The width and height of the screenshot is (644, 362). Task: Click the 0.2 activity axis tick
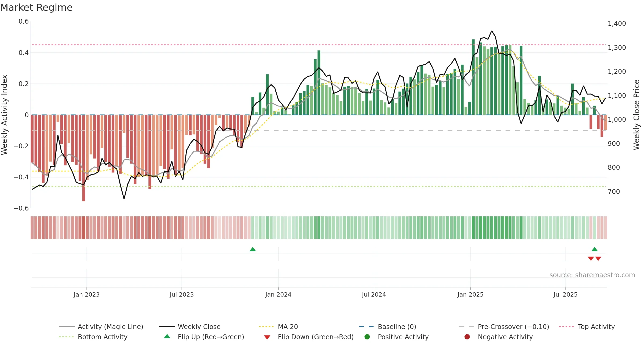click(x=24, y=84)
